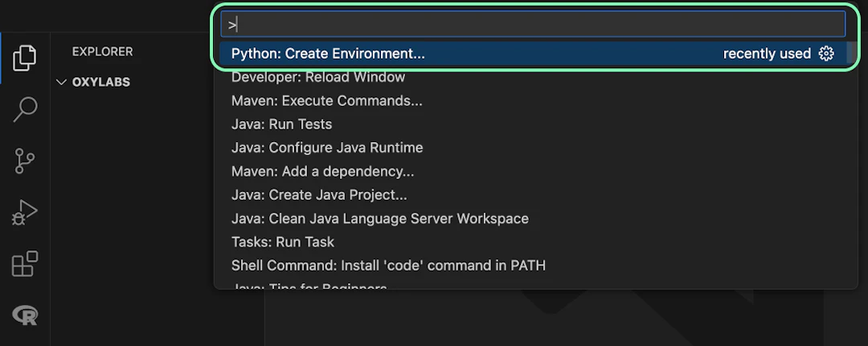Viewport: 868px width, 346px height.
Task: Select Maven: Execute Commands entry
Action: (533, 101)
